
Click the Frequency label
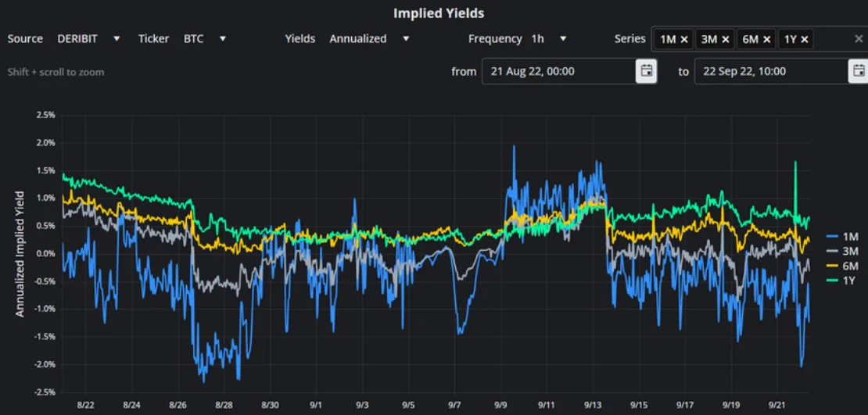coord(495,39)
